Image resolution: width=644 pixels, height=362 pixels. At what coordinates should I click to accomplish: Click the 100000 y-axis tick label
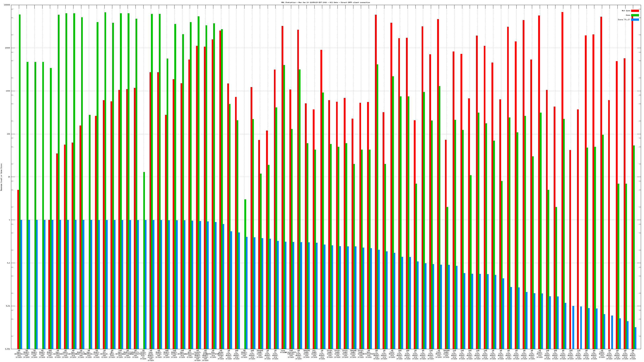click(x=7, y=5)
